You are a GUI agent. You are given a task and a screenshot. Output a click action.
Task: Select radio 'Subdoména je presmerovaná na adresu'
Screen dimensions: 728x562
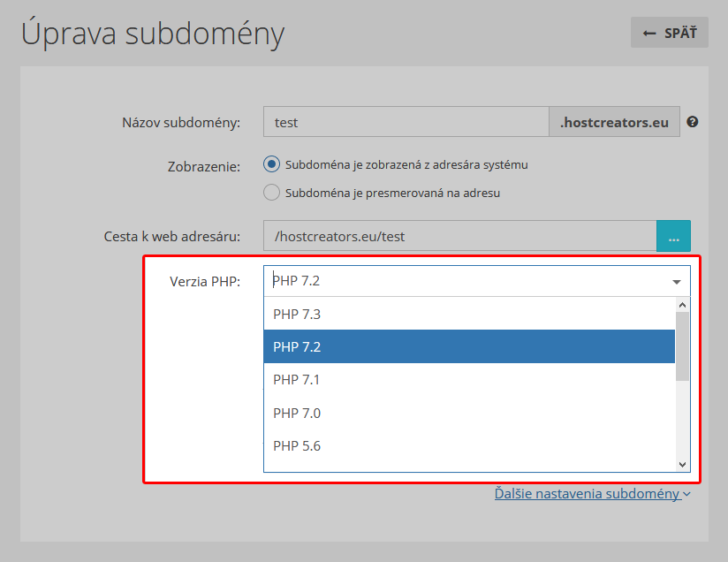271,193
